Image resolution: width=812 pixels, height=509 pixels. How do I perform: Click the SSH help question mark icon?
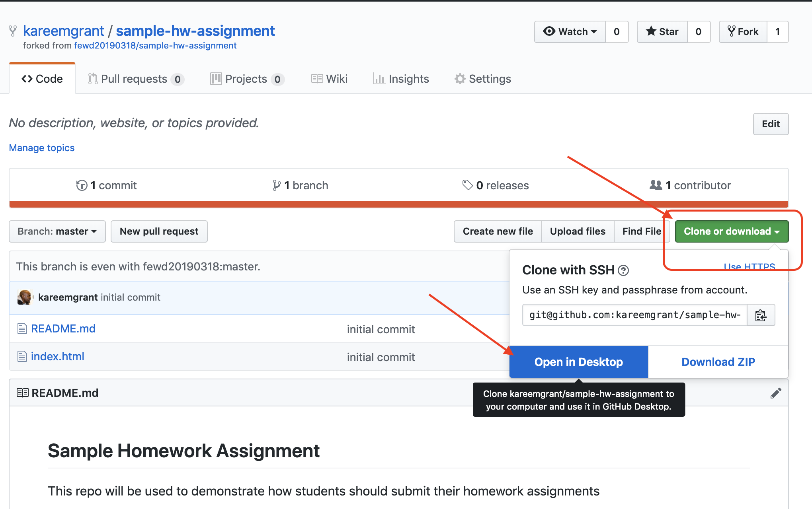623,270
